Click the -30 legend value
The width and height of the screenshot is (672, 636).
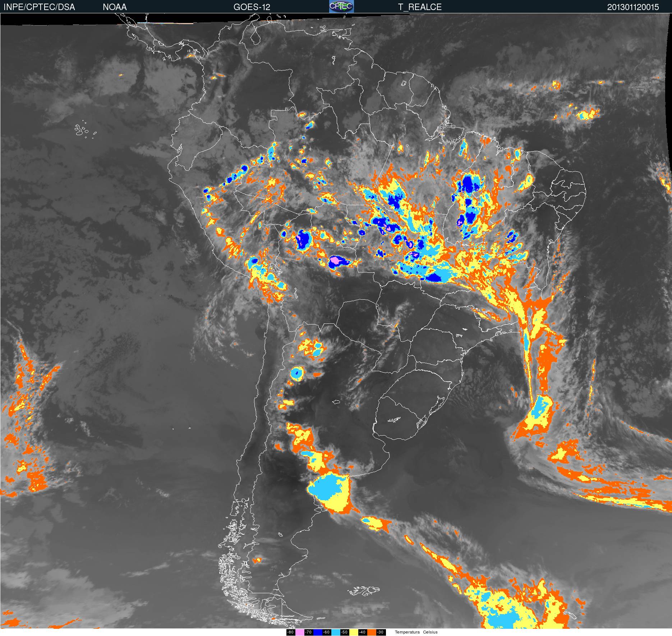click(x=380, y=632)
